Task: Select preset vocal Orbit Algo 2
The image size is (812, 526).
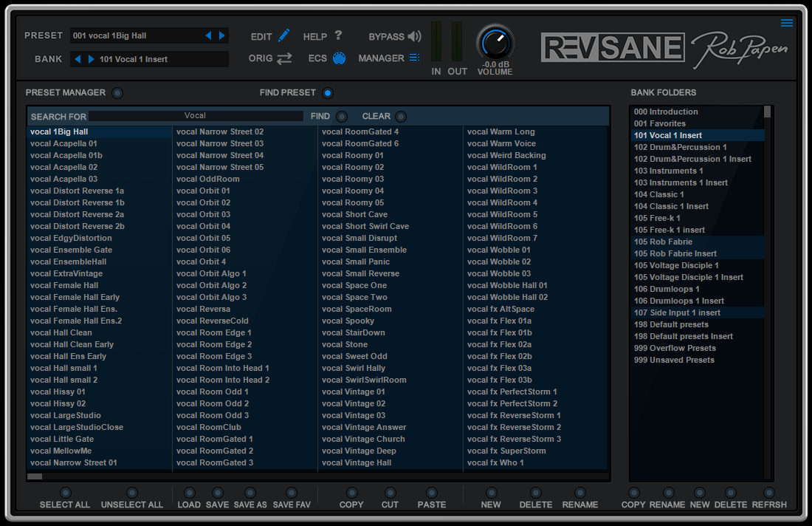Action: (245, 286)
